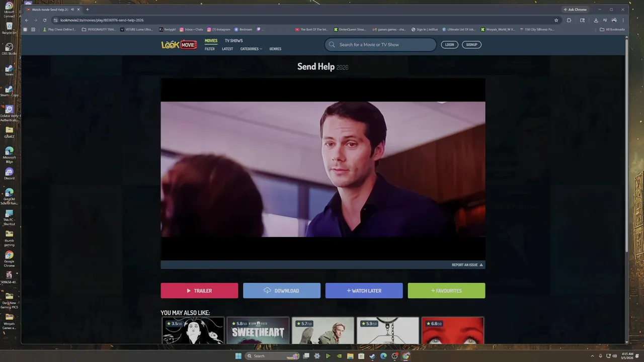Screen dimensions: 644x362
Task: Open the Windows Start menu
Action: pyautogui.click(x=238, y=356)
